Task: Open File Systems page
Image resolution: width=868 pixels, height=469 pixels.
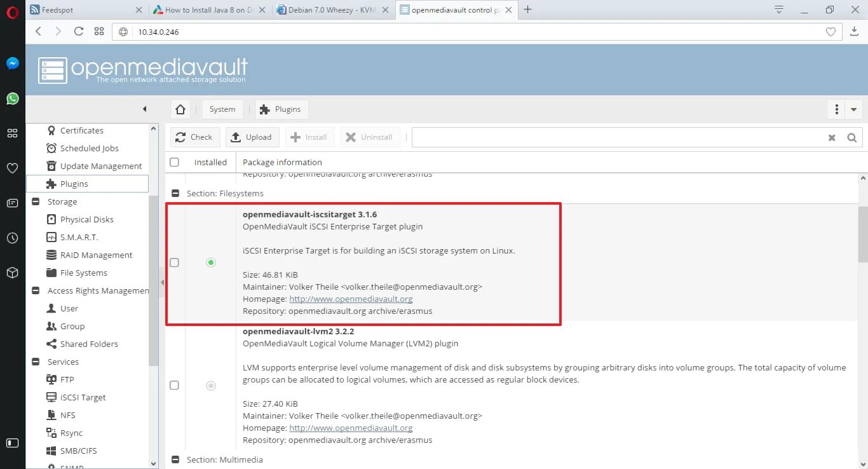Action: click(83, 273)
